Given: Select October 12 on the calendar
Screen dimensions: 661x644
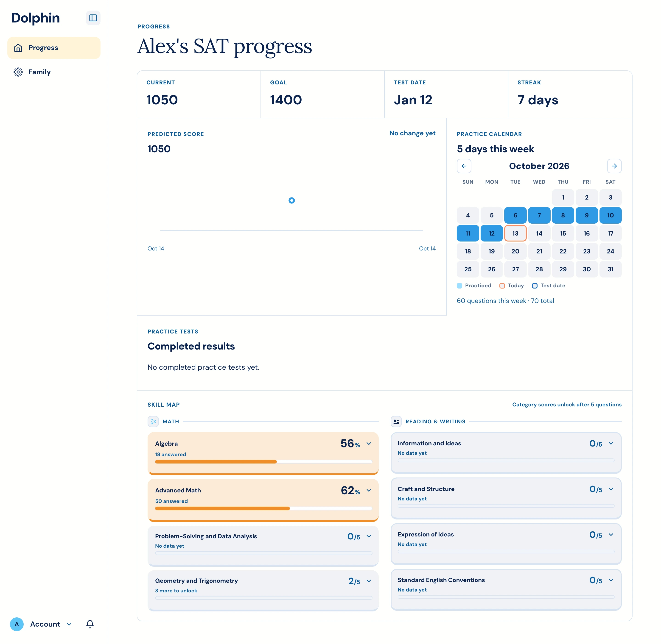Looking at the screenshot, I should [x=491, y=233].
